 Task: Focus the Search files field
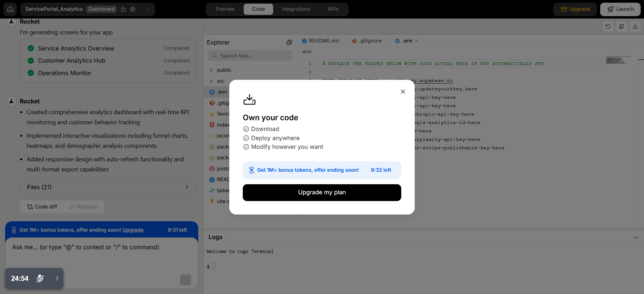pos(250,56)
